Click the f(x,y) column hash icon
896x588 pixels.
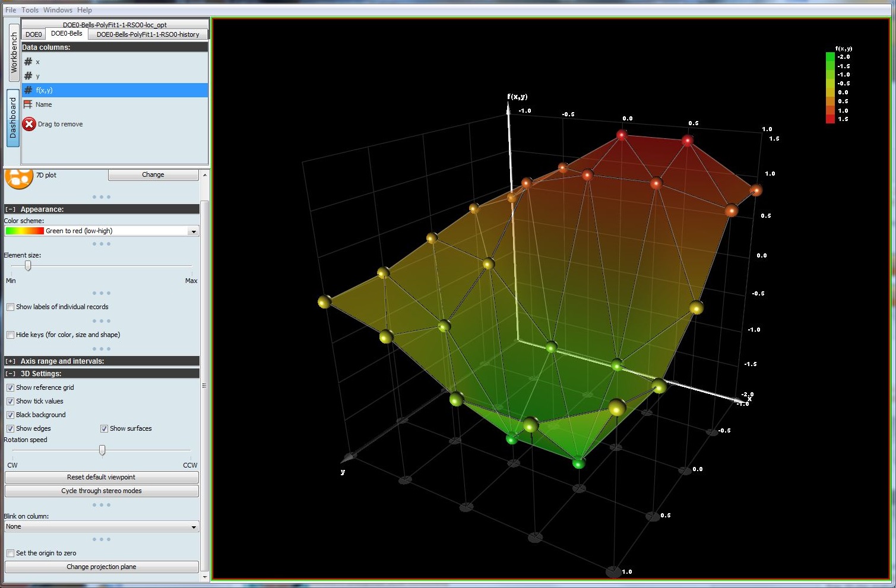click(x=28, y=90)
